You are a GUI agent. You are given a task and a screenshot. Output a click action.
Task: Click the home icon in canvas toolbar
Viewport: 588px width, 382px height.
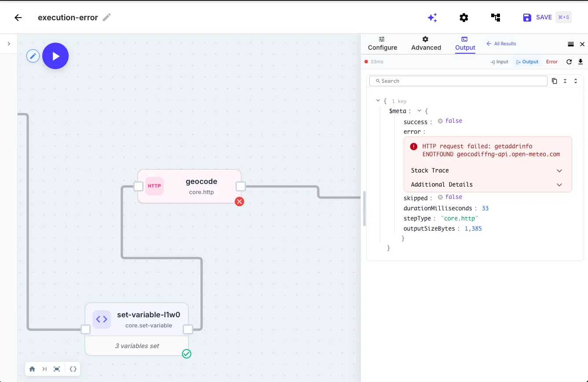tap(32, 369)
